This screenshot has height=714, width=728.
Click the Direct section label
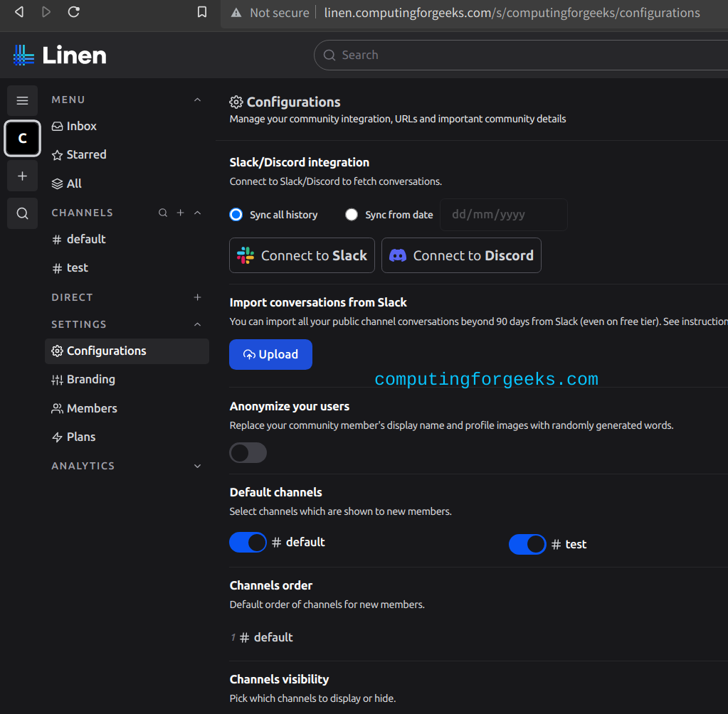[72, 297]
